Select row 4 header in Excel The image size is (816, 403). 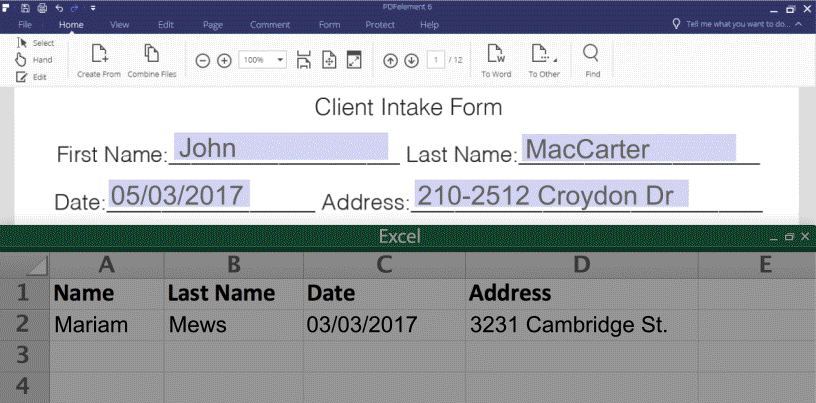[x=24, y=387]
